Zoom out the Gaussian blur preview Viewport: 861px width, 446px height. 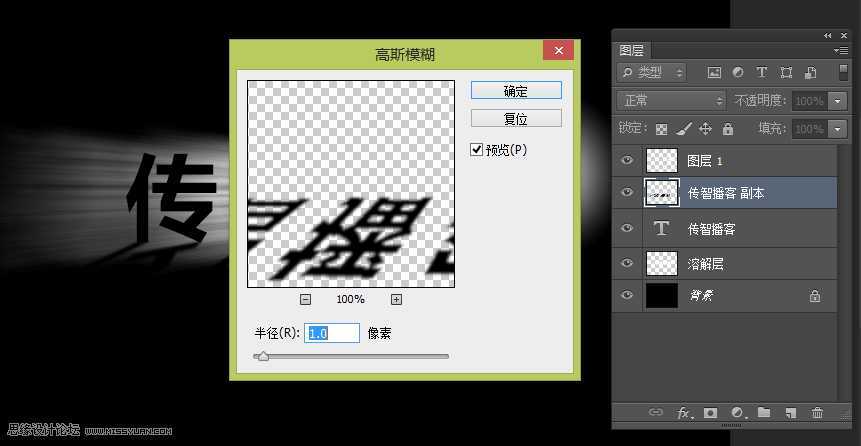pyautogui.click(x=306, y=299)
